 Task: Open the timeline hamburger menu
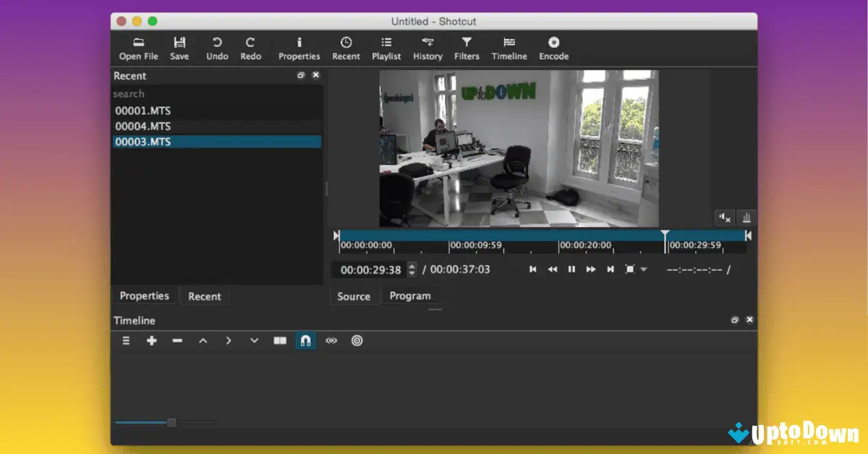(x=125, y=340)
